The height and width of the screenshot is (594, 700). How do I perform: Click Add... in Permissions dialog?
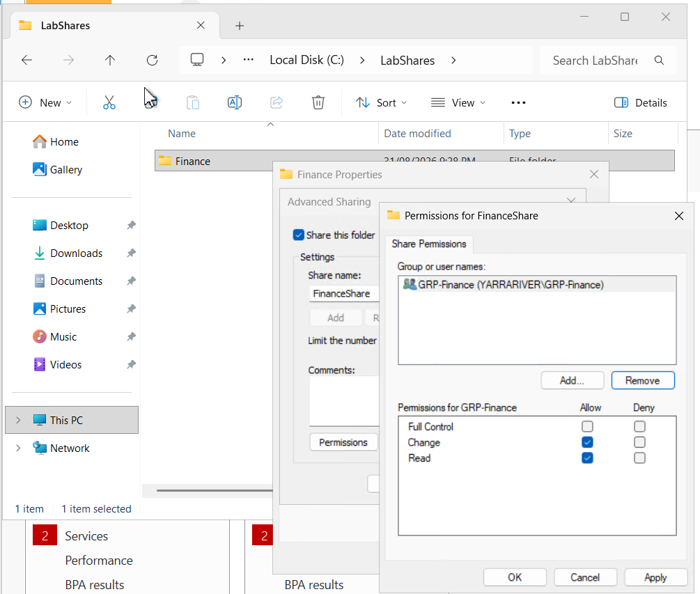click(573, 381)
